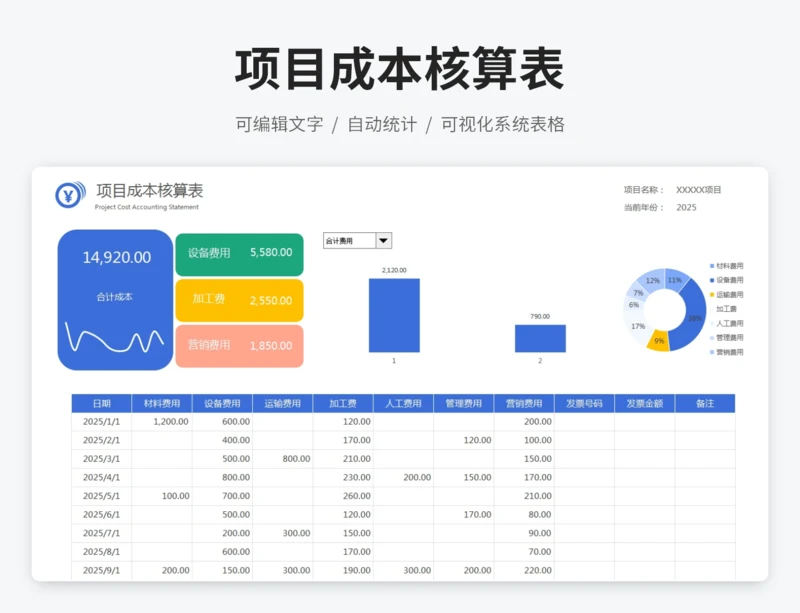
Task: Click the 设备费用 column header in table
Action: point(222,403)
